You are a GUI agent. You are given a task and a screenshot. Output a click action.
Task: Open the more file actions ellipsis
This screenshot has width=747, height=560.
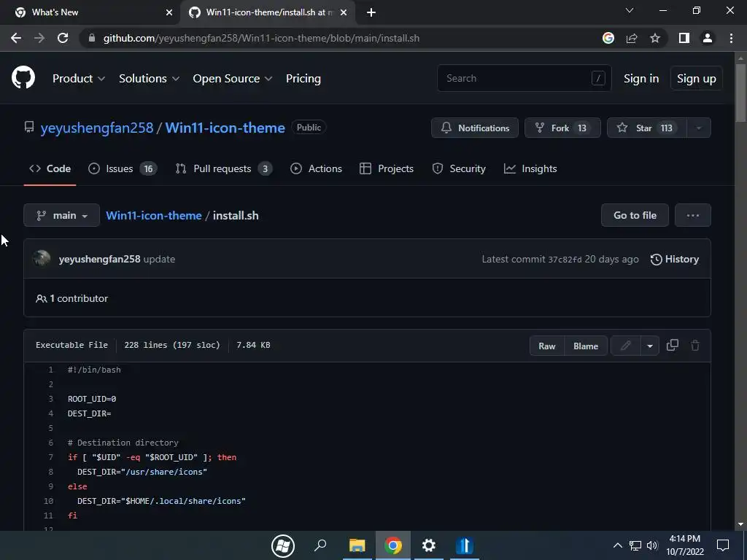coord(693,215)
